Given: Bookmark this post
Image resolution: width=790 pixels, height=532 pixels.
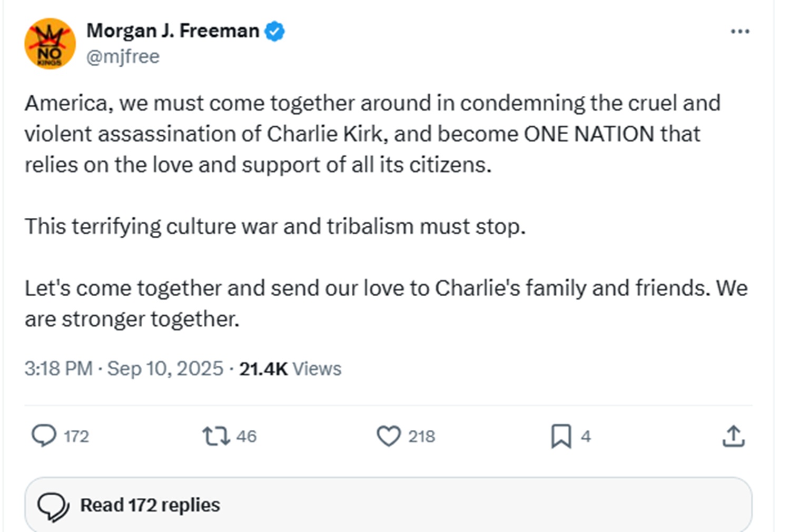Looking at the screenshot, I should (x=561, y=436).
